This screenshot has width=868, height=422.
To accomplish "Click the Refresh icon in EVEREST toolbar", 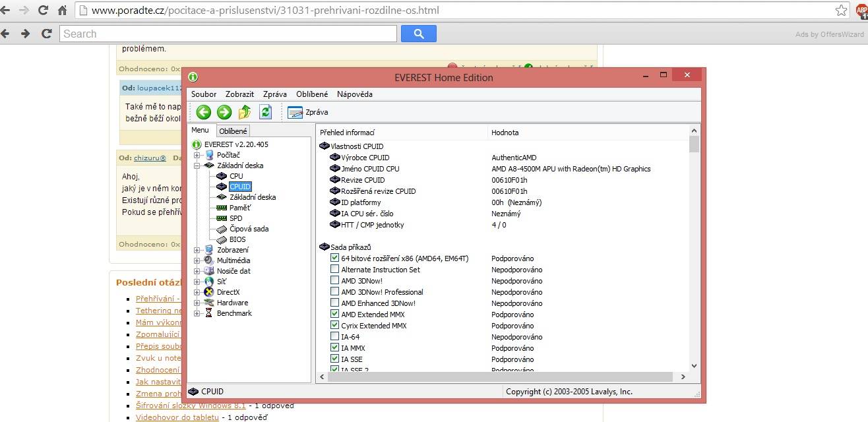I will point(265,112).
